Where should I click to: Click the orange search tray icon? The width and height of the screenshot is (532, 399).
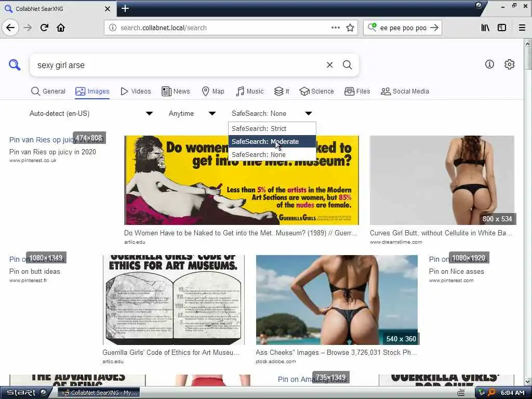(x=491, y=393)
